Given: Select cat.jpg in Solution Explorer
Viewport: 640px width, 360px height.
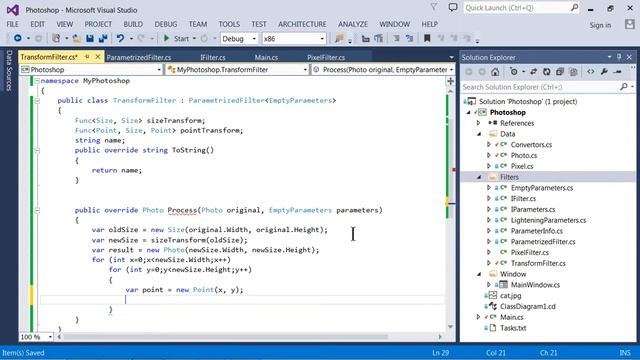Looking at the screenshot, I should (x=510, y=296).
